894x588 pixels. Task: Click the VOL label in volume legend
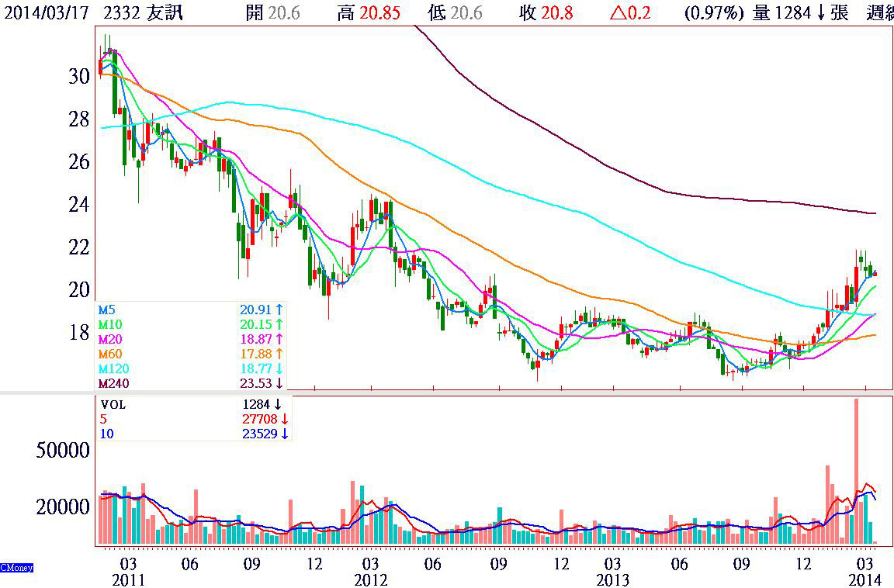(x=113, y=404)
